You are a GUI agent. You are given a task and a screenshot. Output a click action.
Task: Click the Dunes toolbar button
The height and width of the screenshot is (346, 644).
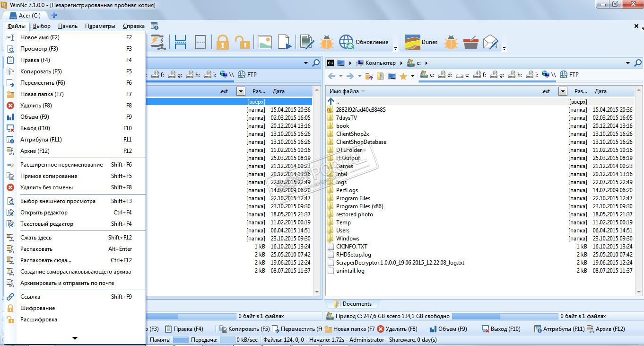(x=421, y=42)
